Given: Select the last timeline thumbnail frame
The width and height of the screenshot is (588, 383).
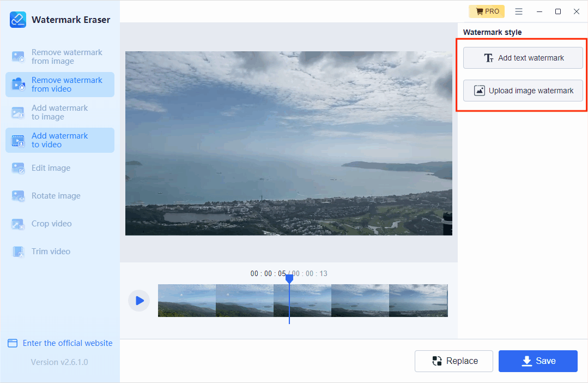Looking at the screenshot, I should tap(418, 301).
